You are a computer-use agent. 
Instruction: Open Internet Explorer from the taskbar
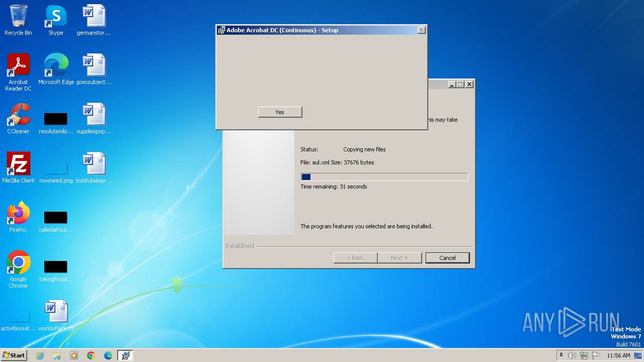[40, 355]
